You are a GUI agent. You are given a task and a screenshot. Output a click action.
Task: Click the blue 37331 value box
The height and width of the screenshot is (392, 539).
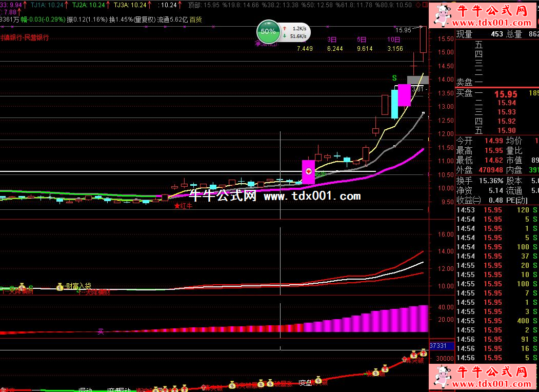click(x=441, y=346)
